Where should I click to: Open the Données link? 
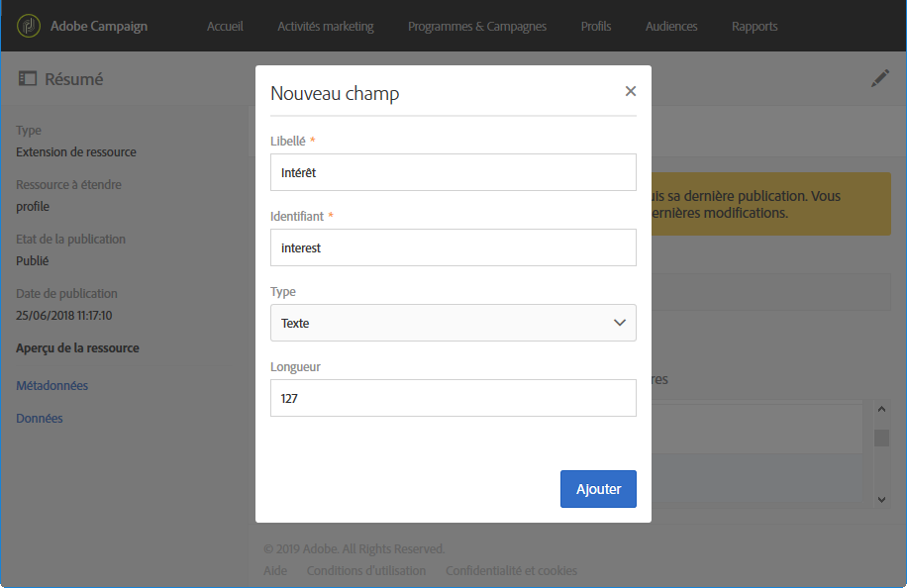click(x=40, y=418)
